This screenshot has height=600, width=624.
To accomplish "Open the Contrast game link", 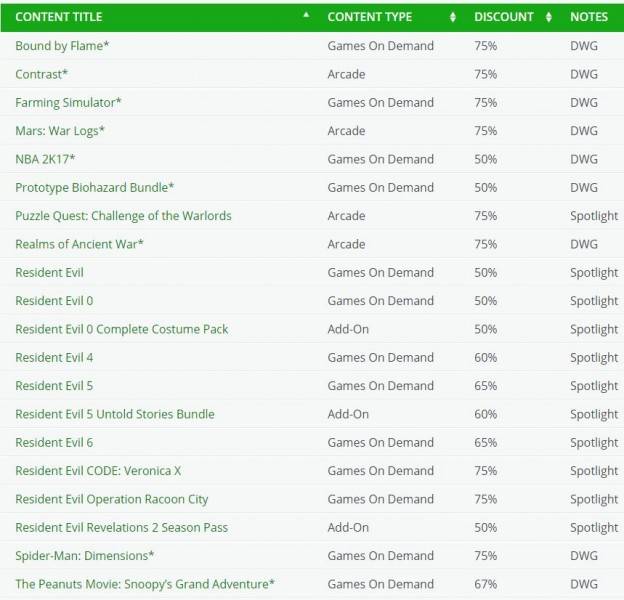I will point(42,74).
